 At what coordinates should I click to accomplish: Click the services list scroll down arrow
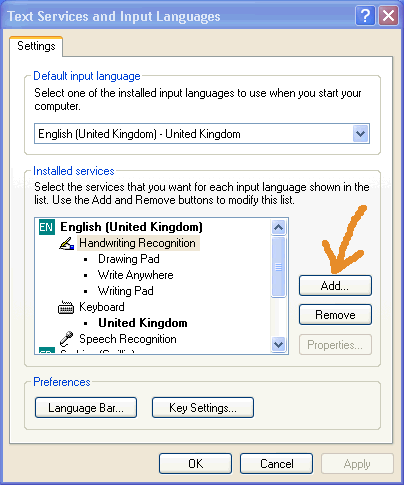[278, 344]
